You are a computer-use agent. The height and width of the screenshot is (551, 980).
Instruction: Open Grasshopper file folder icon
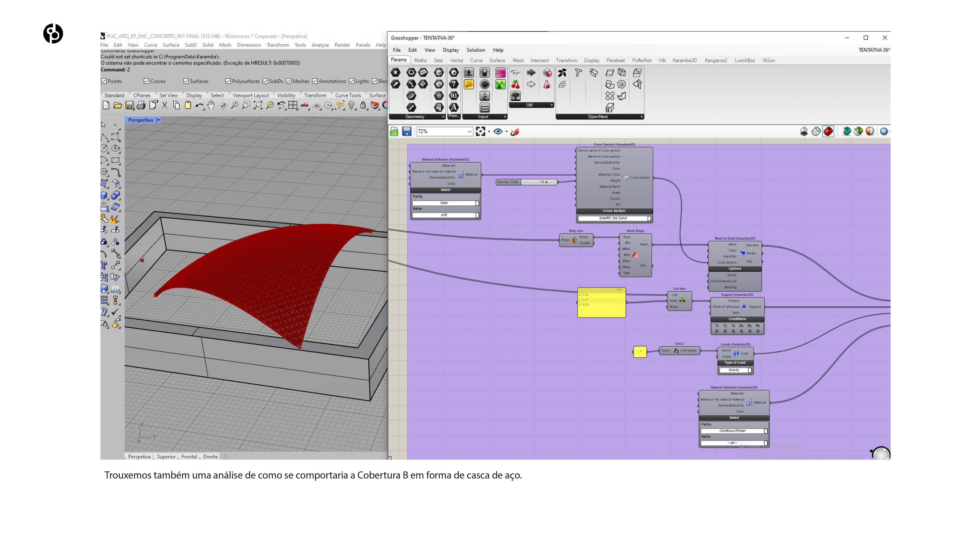(x=395, y=132)
